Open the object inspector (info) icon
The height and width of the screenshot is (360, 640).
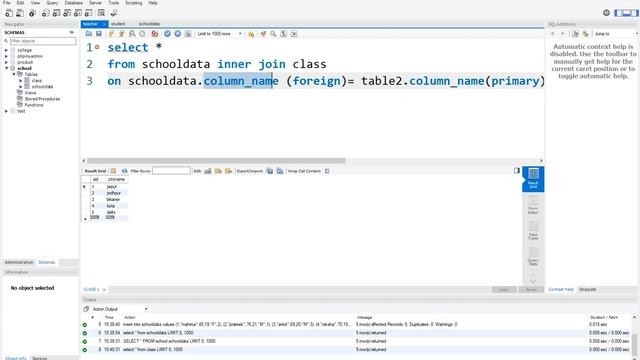point(32,13)
